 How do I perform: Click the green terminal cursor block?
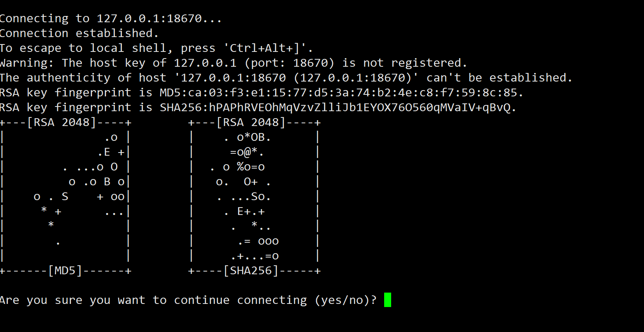click(387, 300)
